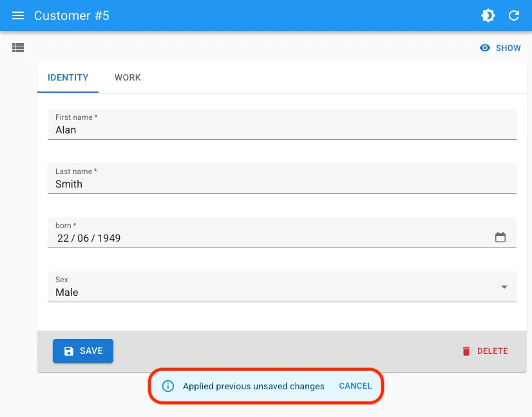The image size is (532, 417).
Task: Click the floppy disk icon on SAVE
Action: click(x=69, y=351)
